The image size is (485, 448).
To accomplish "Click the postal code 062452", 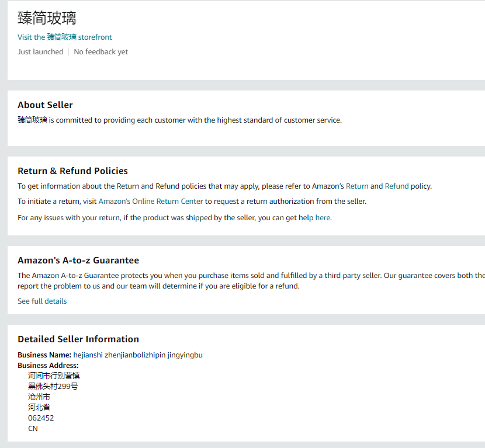I will (41, 418).
